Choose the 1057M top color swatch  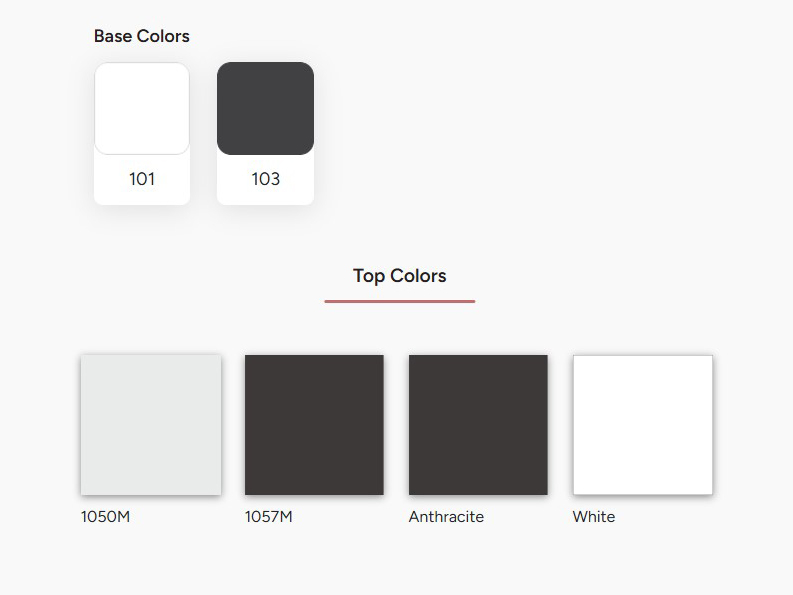coord(314,424)
